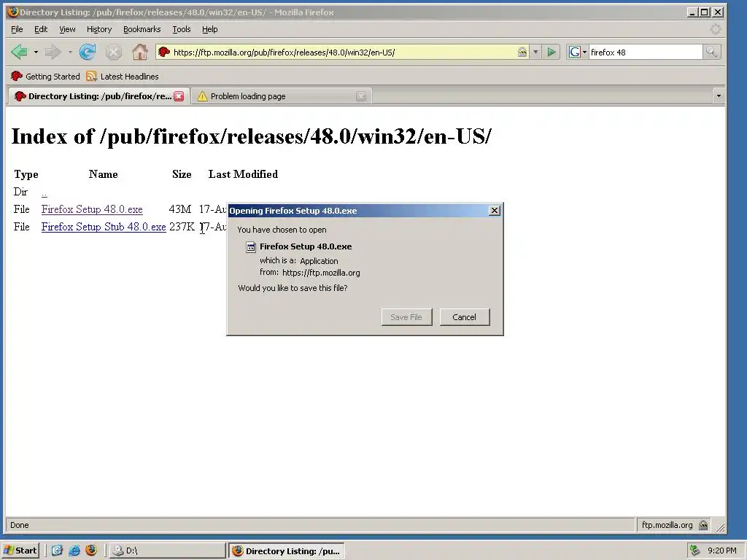Open the Forward history dropdown arrow
Image resolution: width=747 pixels, height=560 pixels.
(70, 52)
